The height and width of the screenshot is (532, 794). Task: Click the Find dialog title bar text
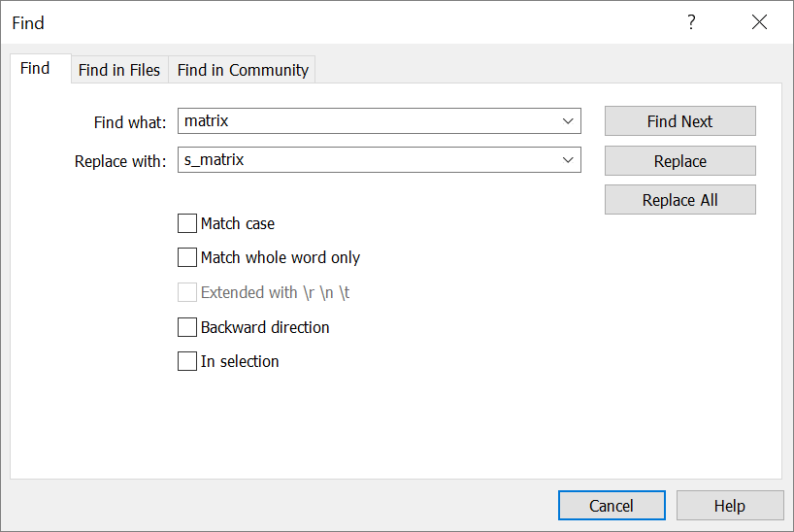[x=28, y=22]
